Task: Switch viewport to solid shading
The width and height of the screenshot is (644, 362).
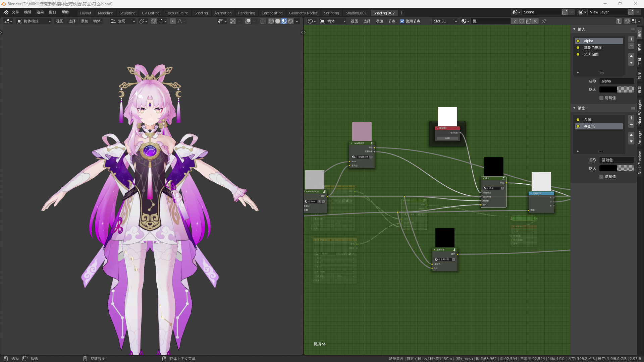Action: pos(278,21)
